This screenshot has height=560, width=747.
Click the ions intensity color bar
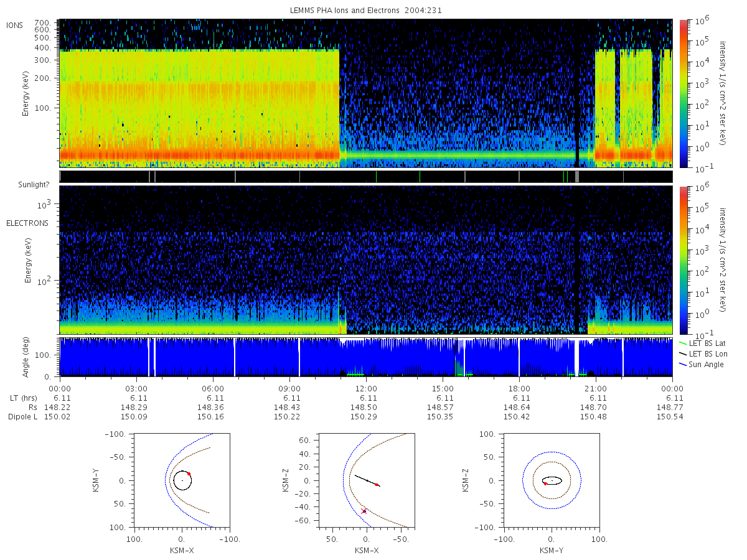683,93
